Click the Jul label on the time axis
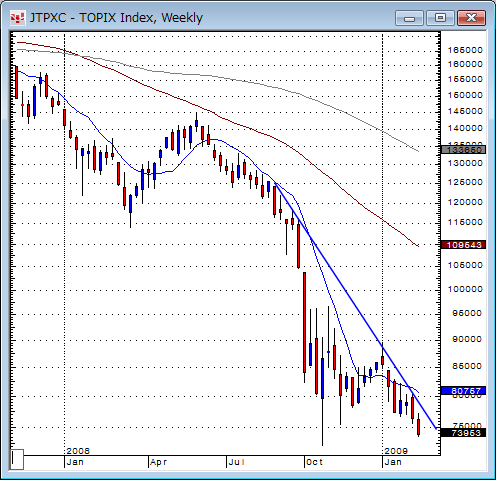The height and width of the screenshot is (480, 496). pos(237,462)
